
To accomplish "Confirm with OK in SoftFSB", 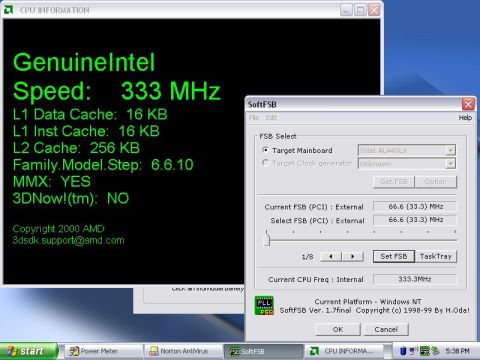I will click(x=338, y=329).
